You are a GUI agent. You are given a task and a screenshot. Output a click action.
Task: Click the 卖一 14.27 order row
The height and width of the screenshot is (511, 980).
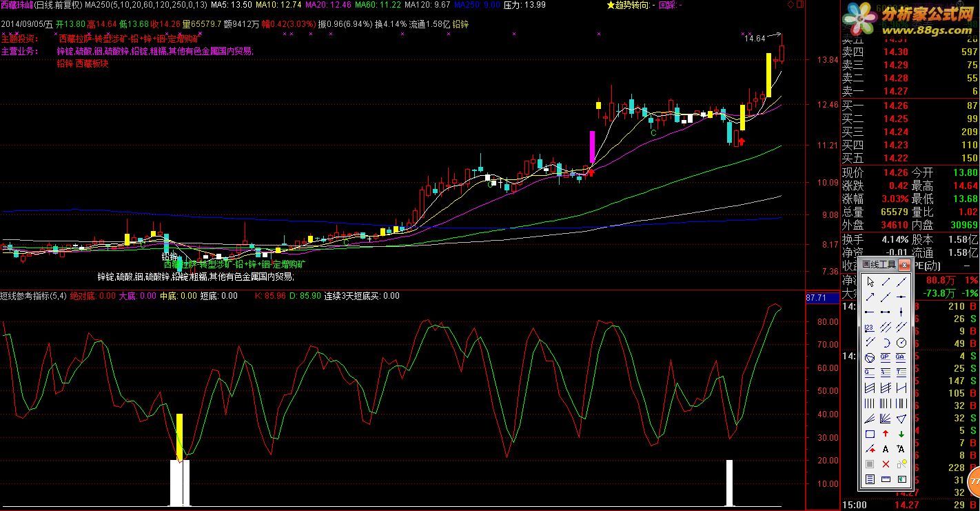[910, 91]
